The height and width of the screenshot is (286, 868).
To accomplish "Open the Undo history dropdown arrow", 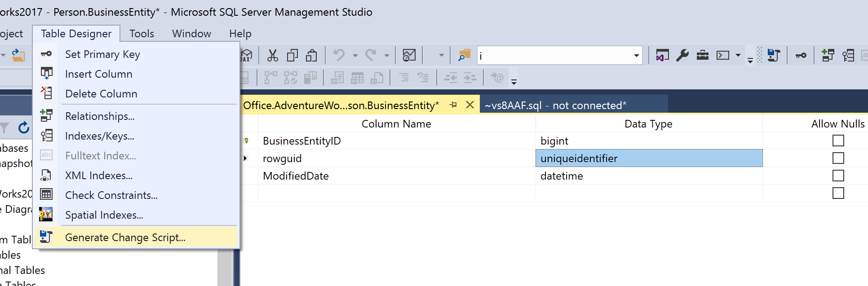I will tap(355, 56).
